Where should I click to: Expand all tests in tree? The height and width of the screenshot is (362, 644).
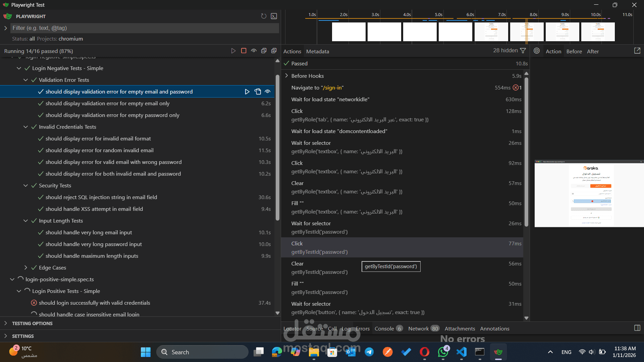coord(274,51)
